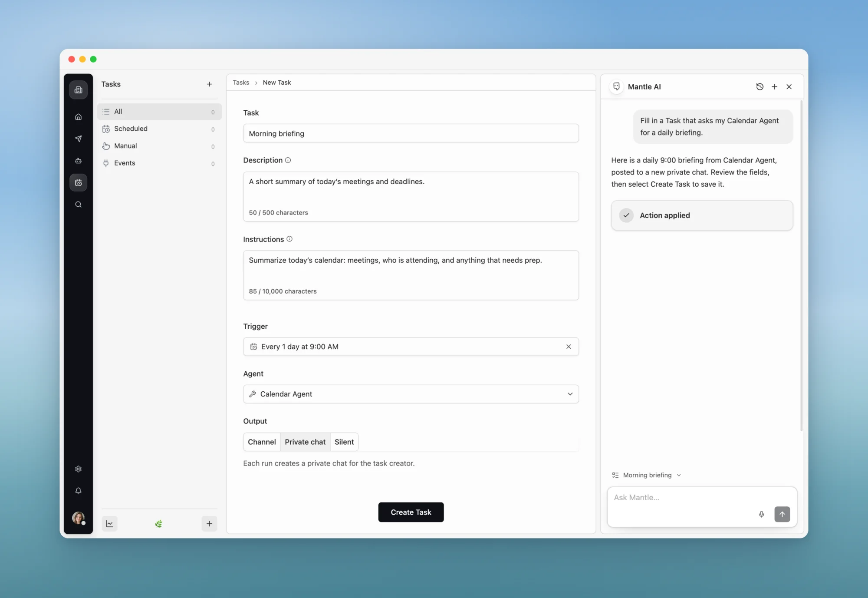Activate the microphone voice input
This screenshot has height=598, width=868.
[761, 514]
